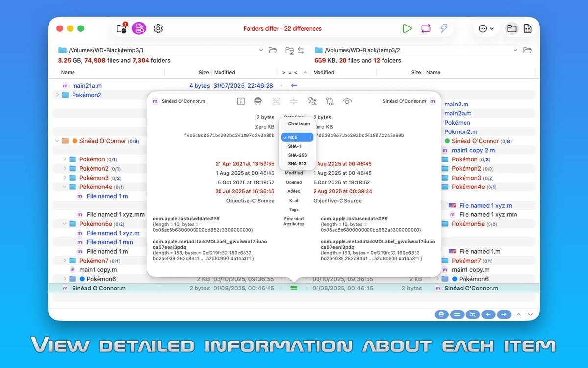Click the swap folders arrows icon
588x368 pixels.
point(301,50)
